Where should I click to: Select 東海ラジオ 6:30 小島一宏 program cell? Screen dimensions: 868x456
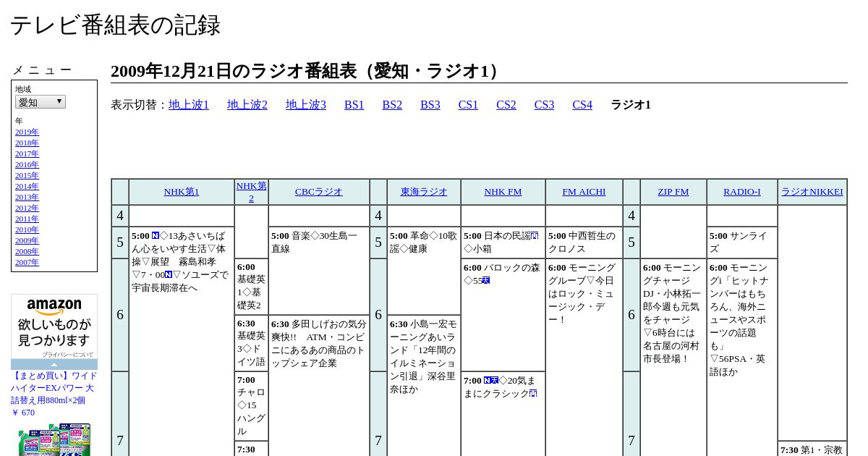tap(424, 386)
